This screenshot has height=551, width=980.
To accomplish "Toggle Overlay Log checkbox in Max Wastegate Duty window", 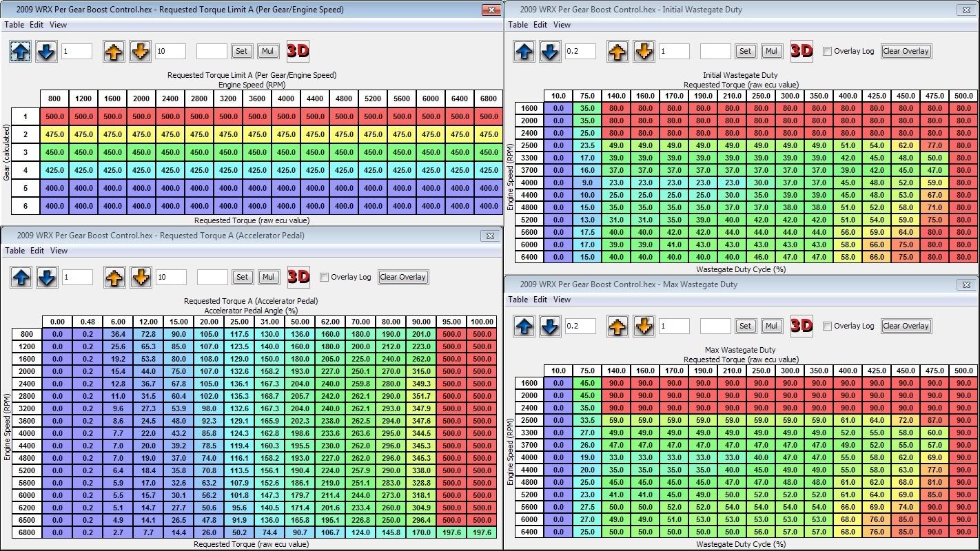I will (828, 326).
